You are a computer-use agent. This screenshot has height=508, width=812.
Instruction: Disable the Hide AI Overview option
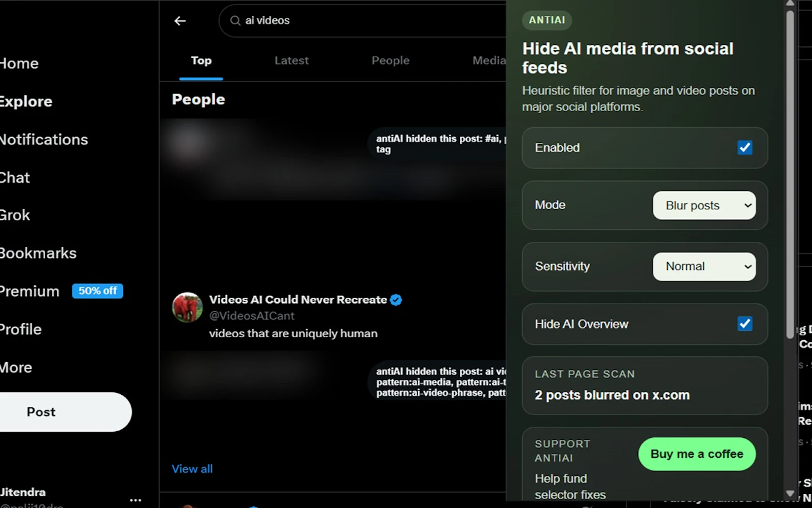745,324
